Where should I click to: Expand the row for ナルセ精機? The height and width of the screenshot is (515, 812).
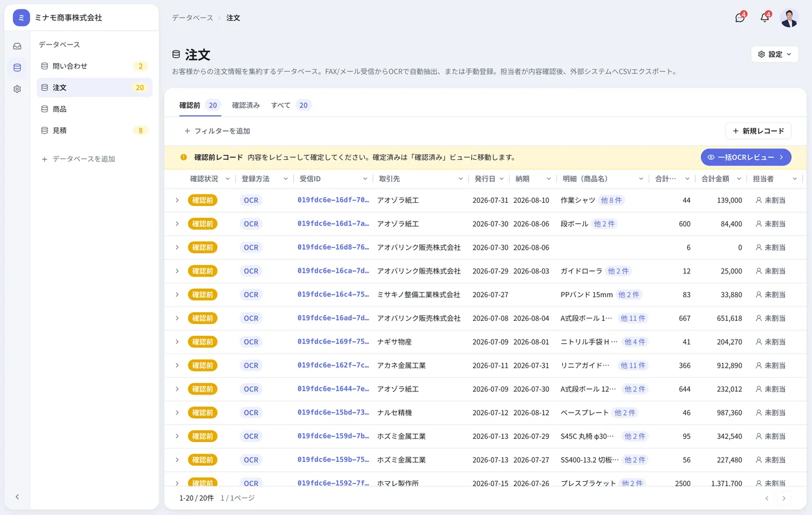[177, 413]
